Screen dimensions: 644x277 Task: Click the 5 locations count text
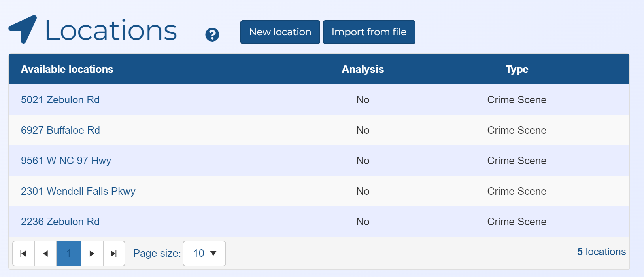coord(601,252)
